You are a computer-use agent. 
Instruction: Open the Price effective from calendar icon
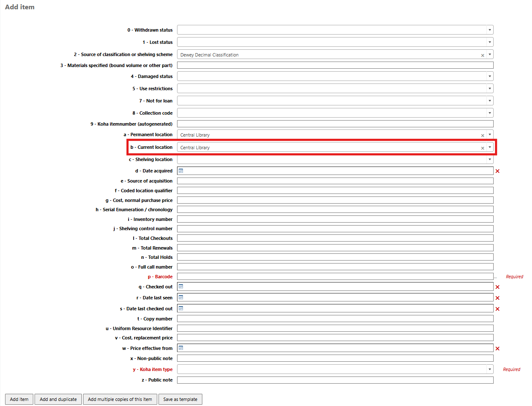point(181,348)
